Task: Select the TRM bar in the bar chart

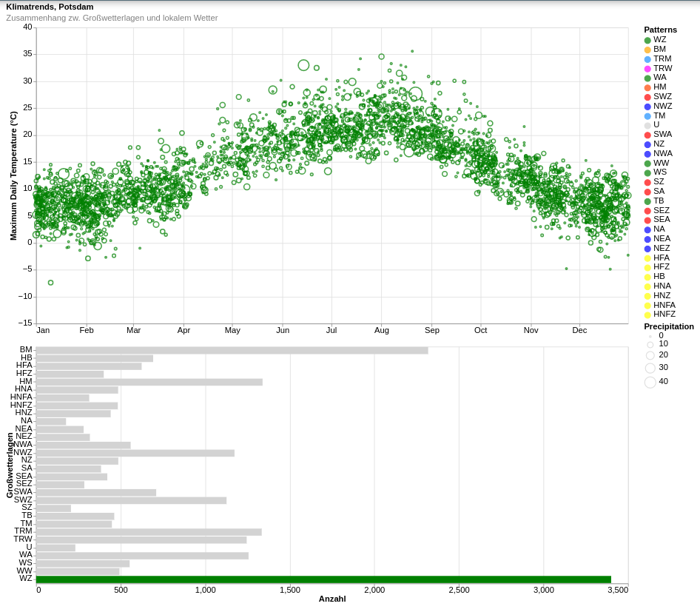Action: point(149,532)
